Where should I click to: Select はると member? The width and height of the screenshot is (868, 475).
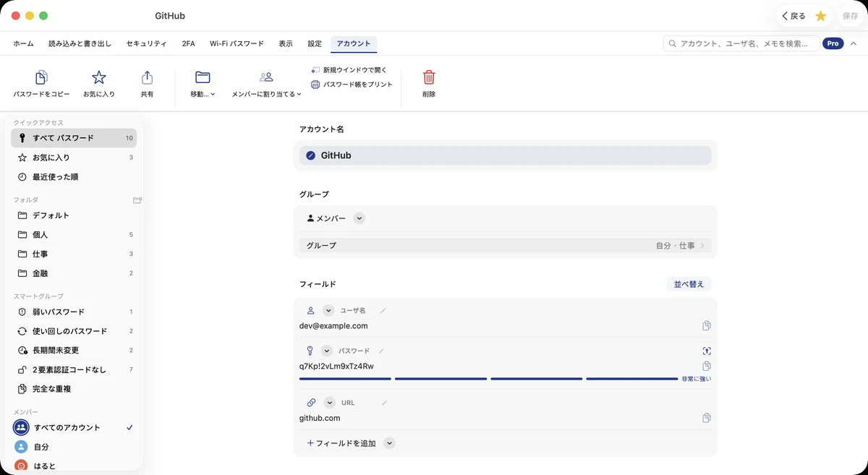pos(74,466)
